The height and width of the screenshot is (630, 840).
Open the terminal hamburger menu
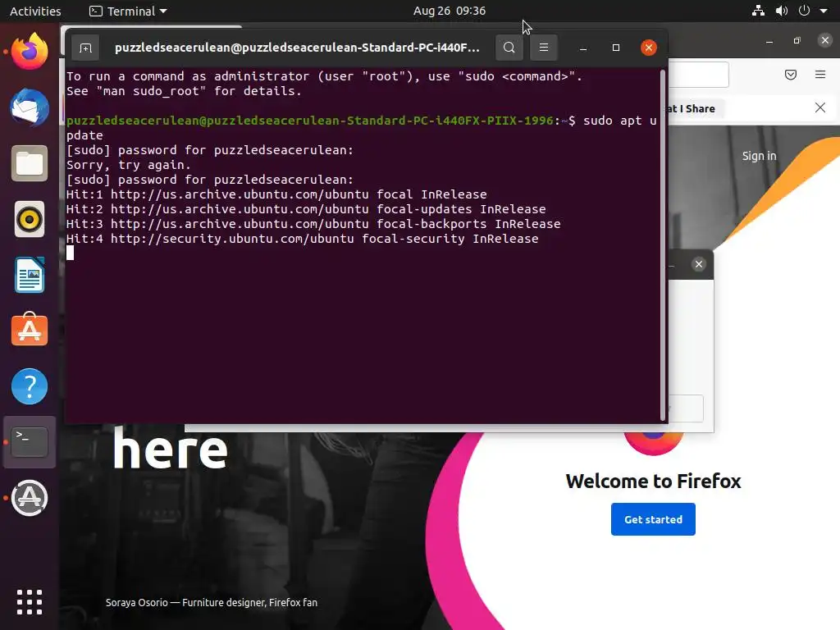point(544,48)
